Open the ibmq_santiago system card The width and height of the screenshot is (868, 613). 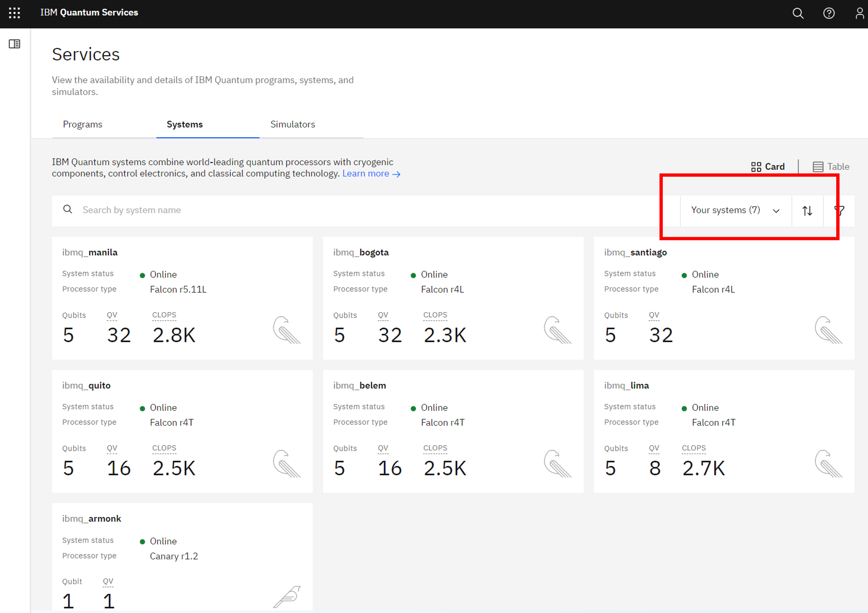click(724, 298)
